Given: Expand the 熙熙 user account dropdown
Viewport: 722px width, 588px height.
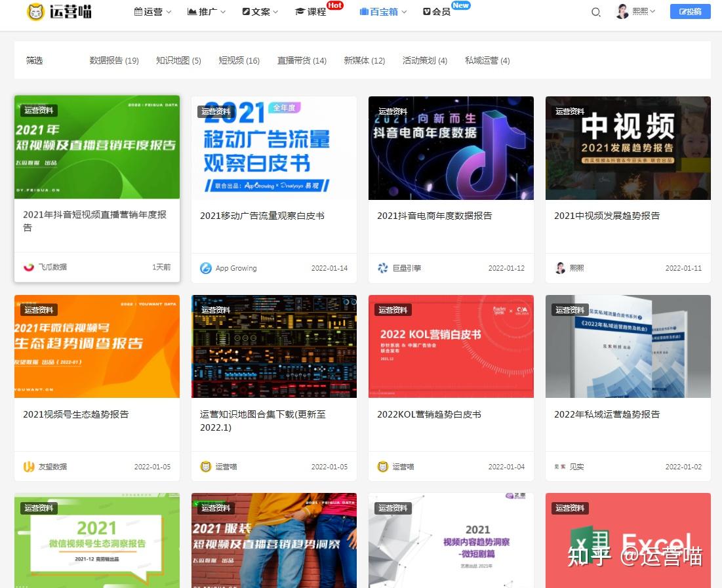Looking at the screenshot, I should tap(644, 12).
